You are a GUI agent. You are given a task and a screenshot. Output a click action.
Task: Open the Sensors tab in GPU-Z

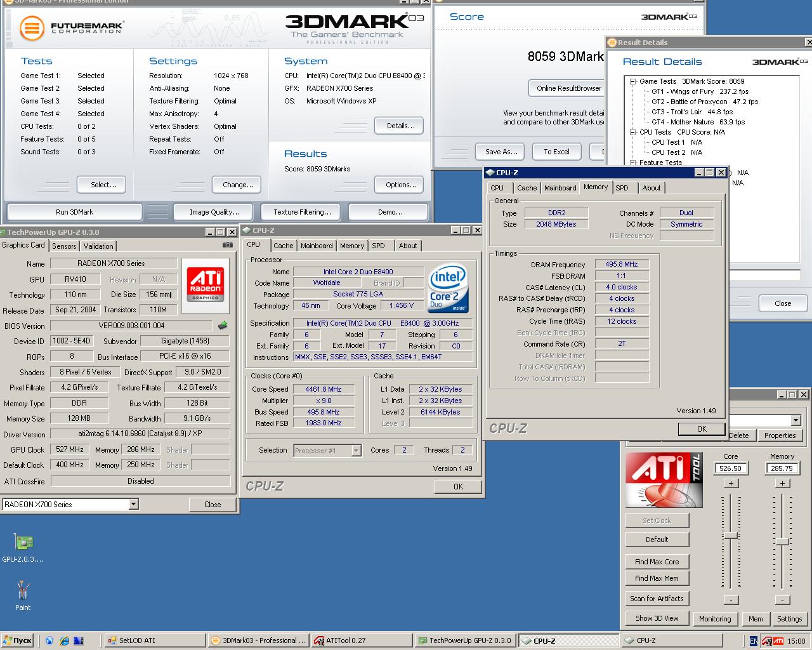point(64,246)
